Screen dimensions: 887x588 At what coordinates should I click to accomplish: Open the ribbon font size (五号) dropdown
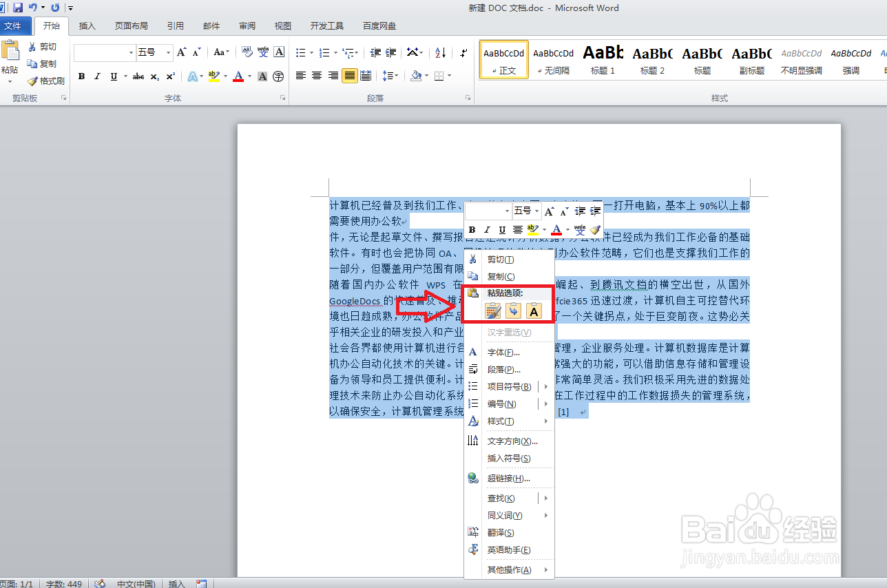(x=169, y=52)
